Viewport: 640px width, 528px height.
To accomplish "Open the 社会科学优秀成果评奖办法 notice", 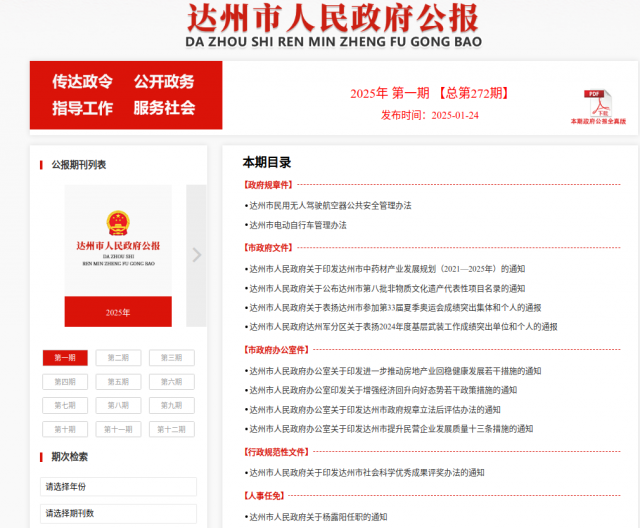I will coord(366,472).
